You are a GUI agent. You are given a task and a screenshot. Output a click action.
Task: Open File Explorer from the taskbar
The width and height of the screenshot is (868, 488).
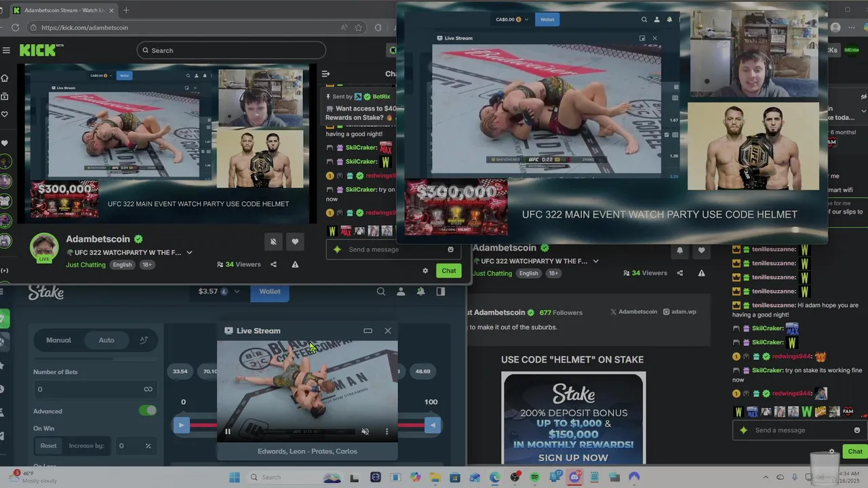(435, 477)
